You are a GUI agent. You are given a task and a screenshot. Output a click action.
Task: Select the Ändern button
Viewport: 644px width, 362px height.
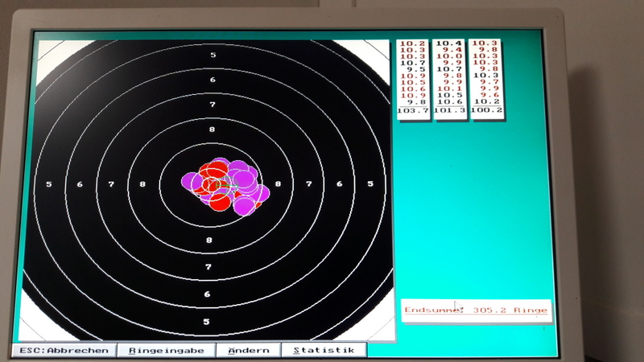point(248,351)
